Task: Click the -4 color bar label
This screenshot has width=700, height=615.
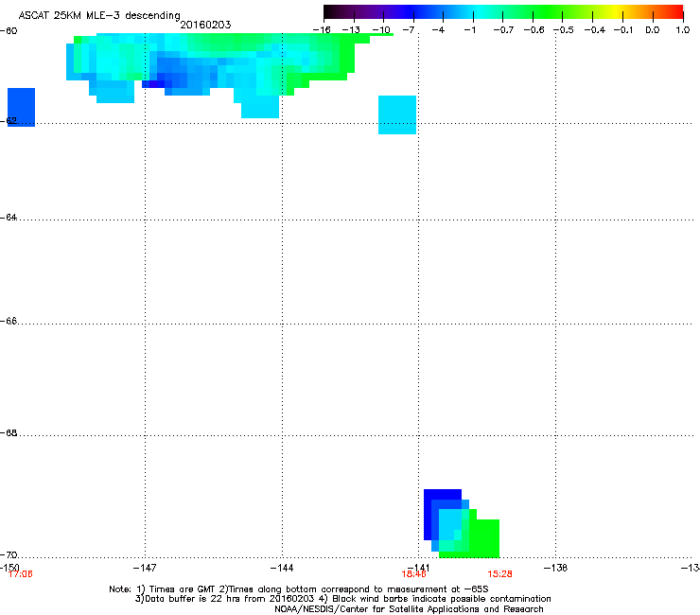Action: coord(438,30)
